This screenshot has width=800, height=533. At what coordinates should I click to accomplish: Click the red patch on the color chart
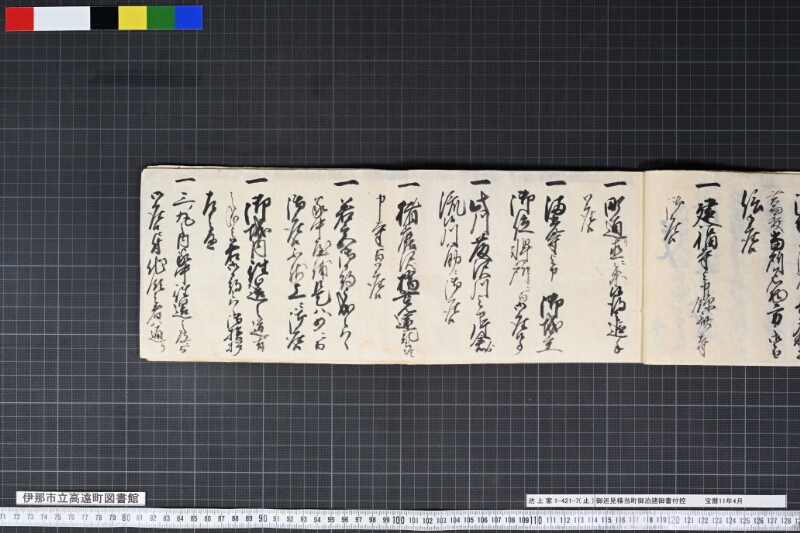click(x=19, y=18)
